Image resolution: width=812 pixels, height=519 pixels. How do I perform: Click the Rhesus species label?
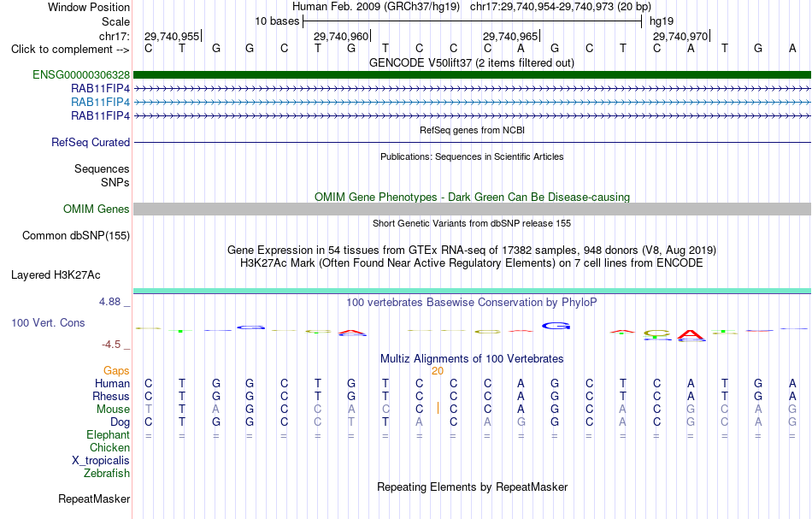click(111, 397)
